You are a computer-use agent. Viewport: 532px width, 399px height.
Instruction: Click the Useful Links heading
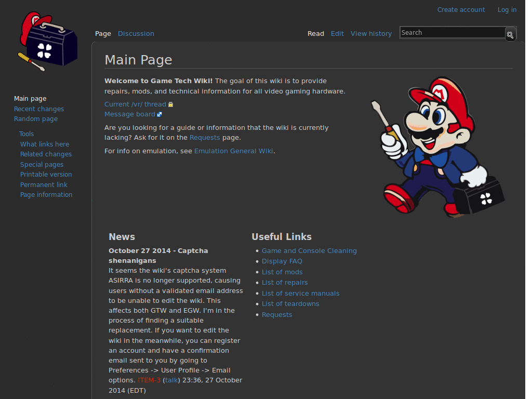point(282,237)
